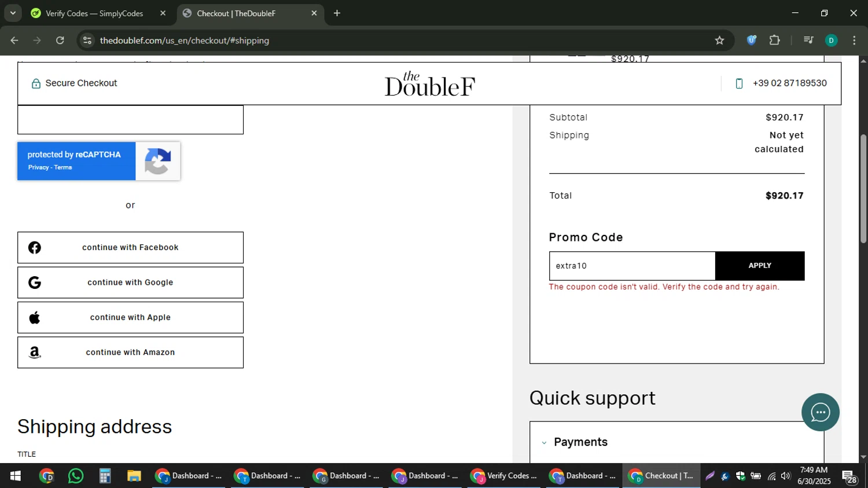The image size is (868, 488).
Task: Open notification center icon
Action: pyautogui.click(x=849, y=477)
